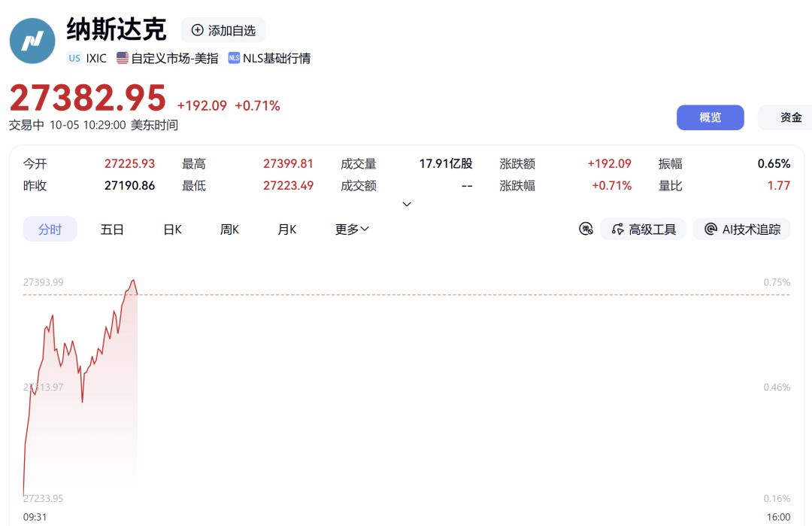Image resolution: width=812 pixels, height=526 pixels.
Task: Click the plus icon in 添加自选
Action: click(197, 30)
